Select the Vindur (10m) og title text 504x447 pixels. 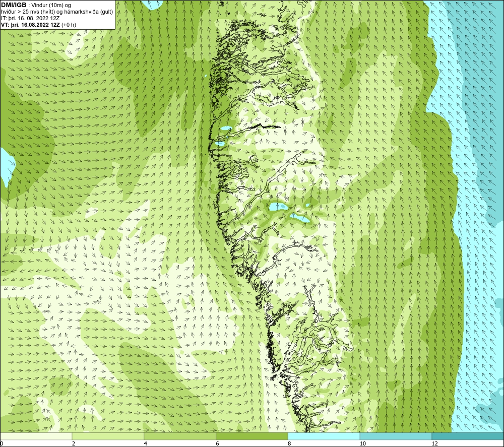click(x=51, y=6)
